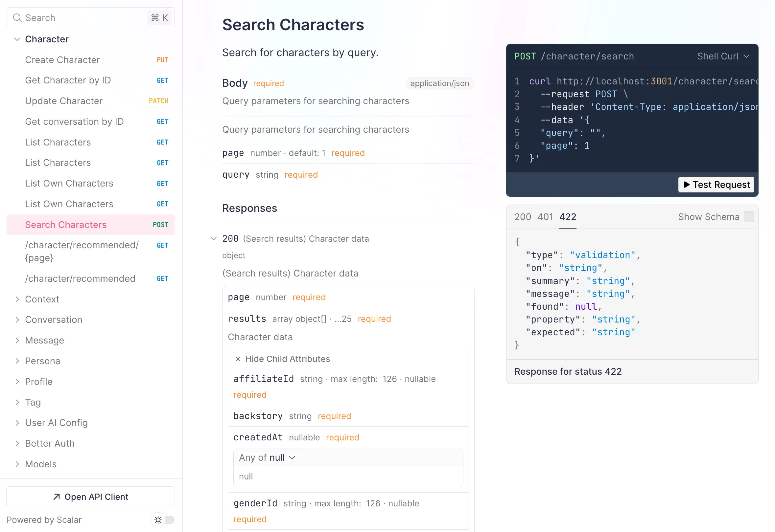Tick the Show Schema checkbox

pos(749,217)
